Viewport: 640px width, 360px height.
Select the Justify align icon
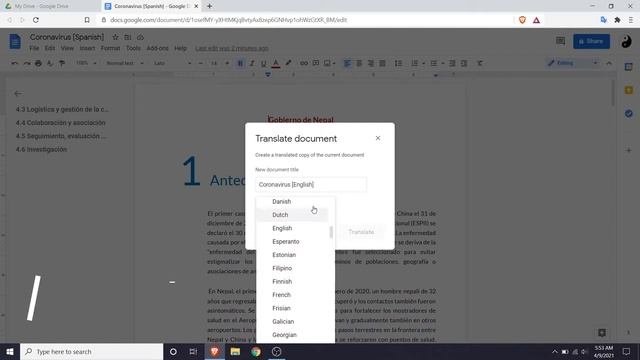click(x=382, y=63)
